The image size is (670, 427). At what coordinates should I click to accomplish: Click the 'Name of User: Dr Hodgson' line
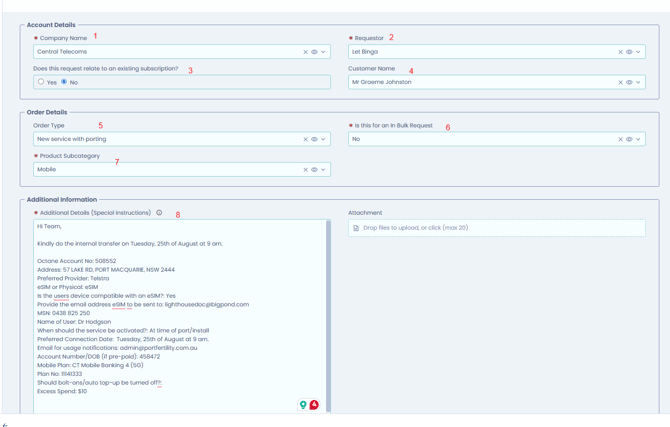pos(74,322)
